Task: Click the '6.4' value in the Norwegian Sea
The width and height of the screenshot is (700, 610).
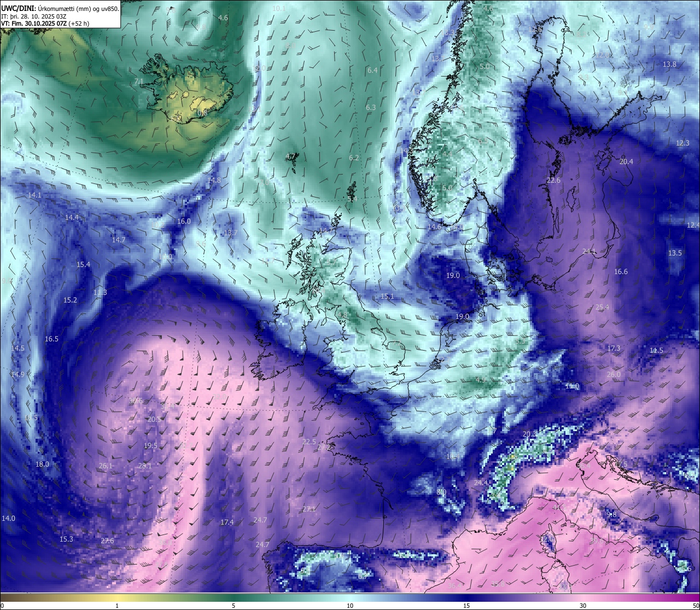Action: point(372,70)
